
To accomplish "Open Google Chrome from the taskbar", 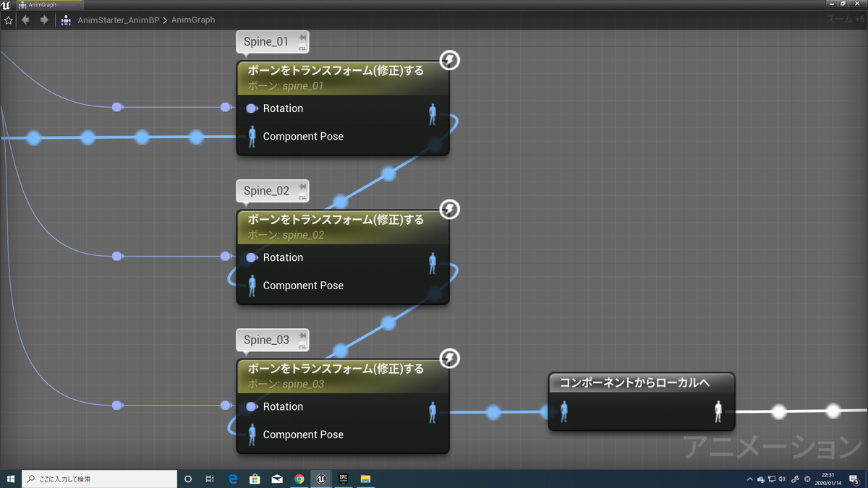I will click(299, 479).
